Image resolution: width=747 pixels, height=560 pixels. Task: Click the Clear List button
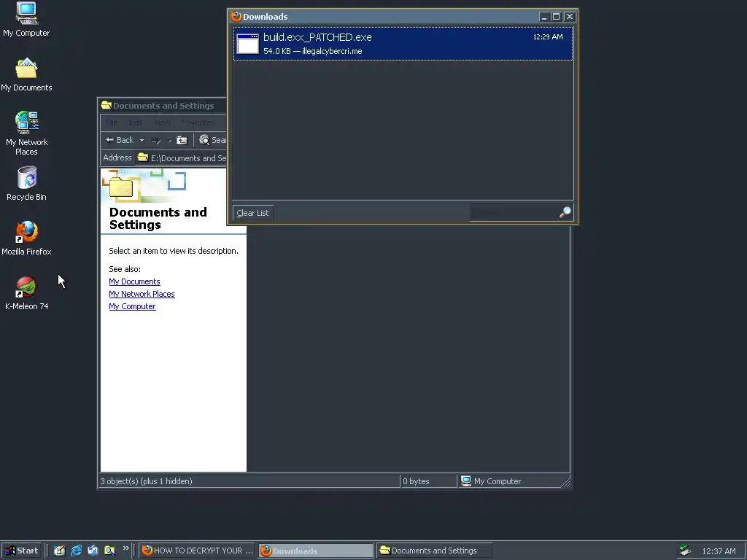coord(252,213)
